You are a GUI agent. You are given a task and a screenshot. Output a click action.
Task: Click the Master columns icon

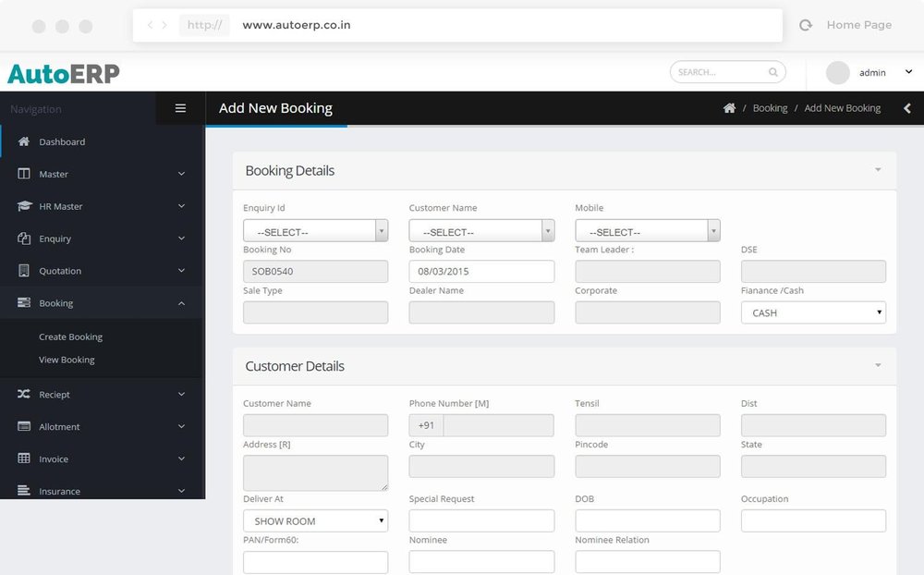coord(24,174)
